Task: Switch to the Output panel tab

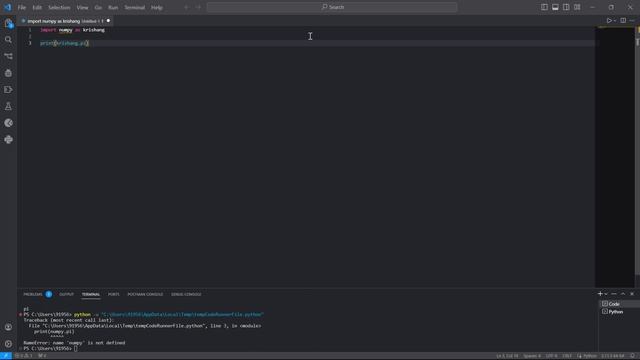Action: pos(67,294)
